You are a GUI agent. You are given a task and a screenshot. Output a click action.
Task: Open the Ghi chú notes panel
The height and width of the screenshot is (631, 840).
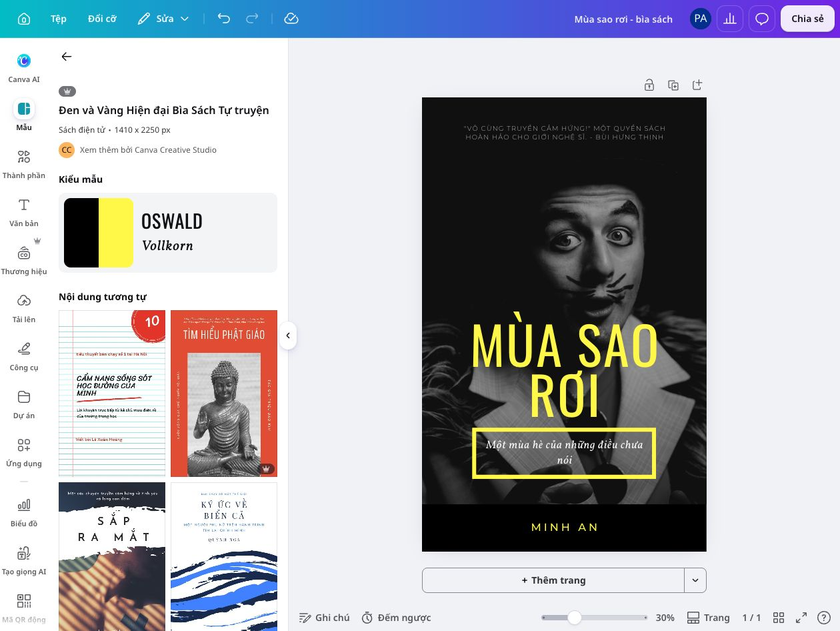[x=325, y=618]
